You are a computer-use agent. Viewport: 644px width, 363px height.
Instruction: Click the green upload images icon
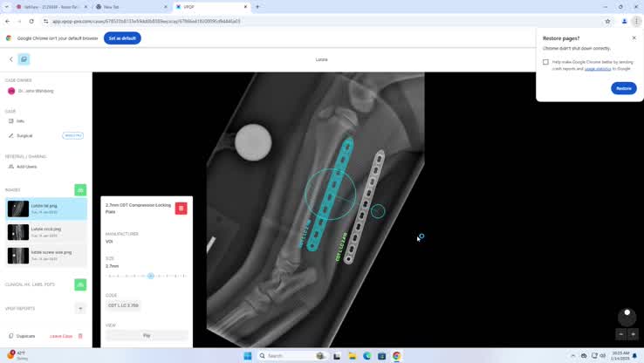click(80, 189)
